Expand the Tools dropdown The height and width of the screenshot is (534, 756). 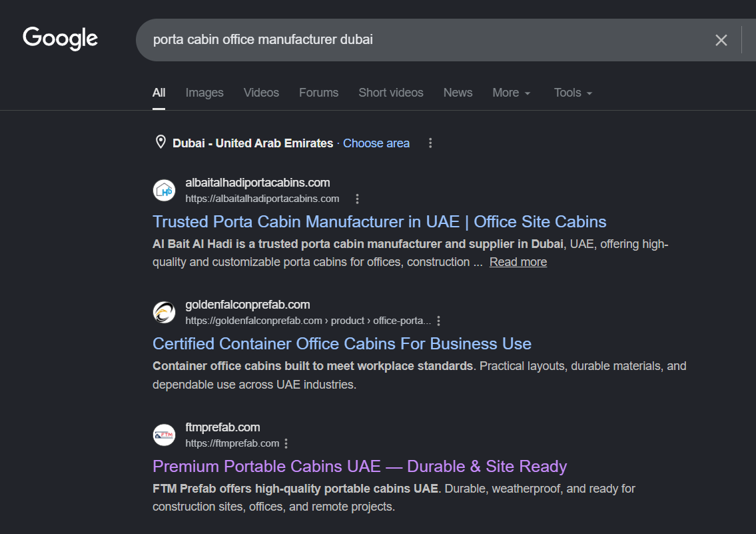click(x=573, y=93)
